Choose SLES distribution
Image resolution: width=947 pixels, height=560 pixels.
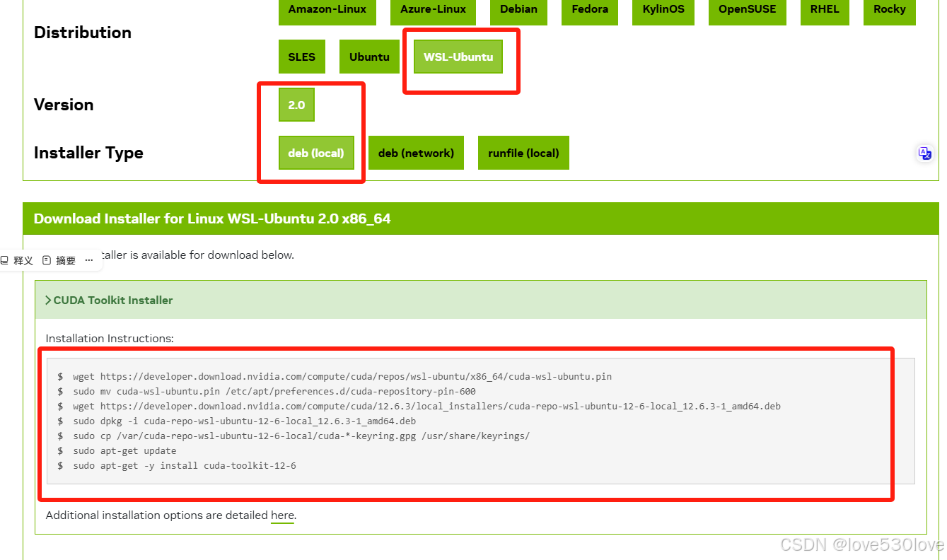302,57
